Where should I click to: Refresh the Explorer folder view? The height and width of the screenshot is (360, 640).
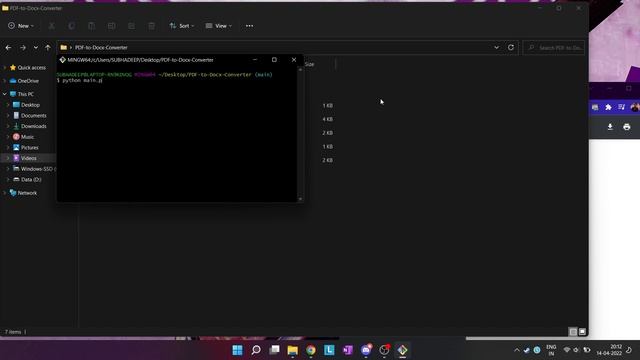(x=511, y=47)
